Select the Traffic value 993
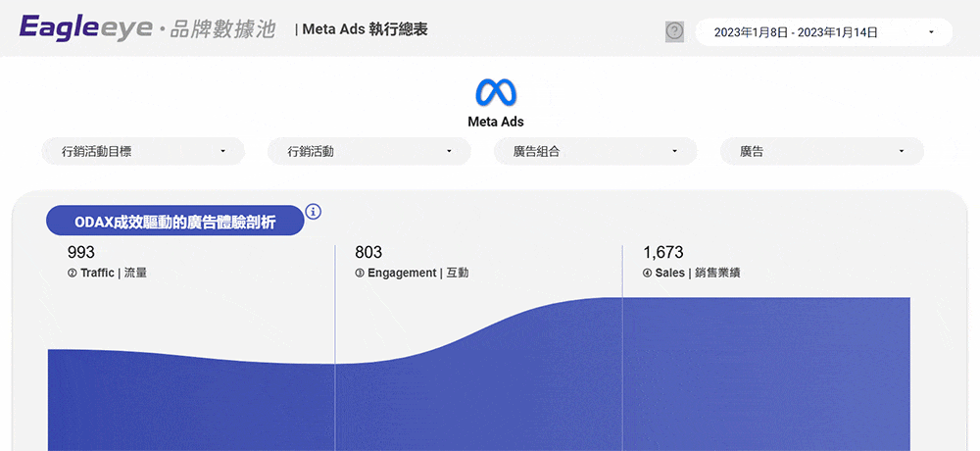This screenshot has width=980, height=451. click(x=81, y=253)
